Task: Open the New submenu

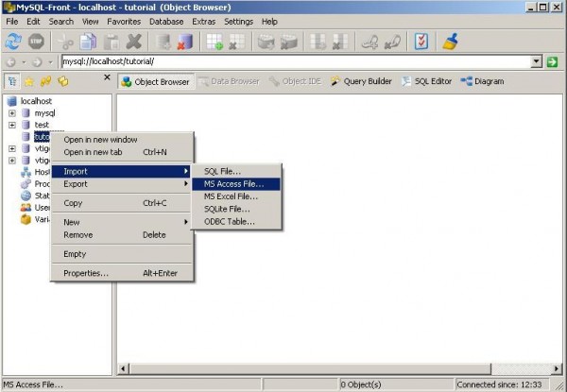Action: 121,222
